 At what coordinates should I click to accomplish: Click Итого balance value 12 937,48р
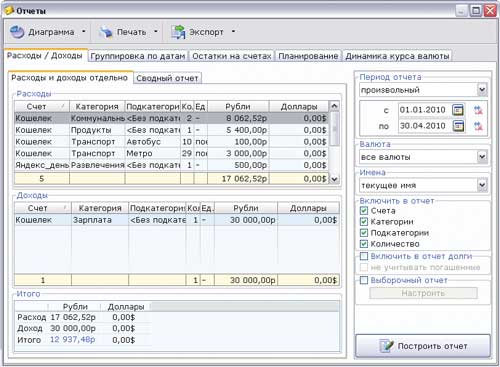coord(73,340)
